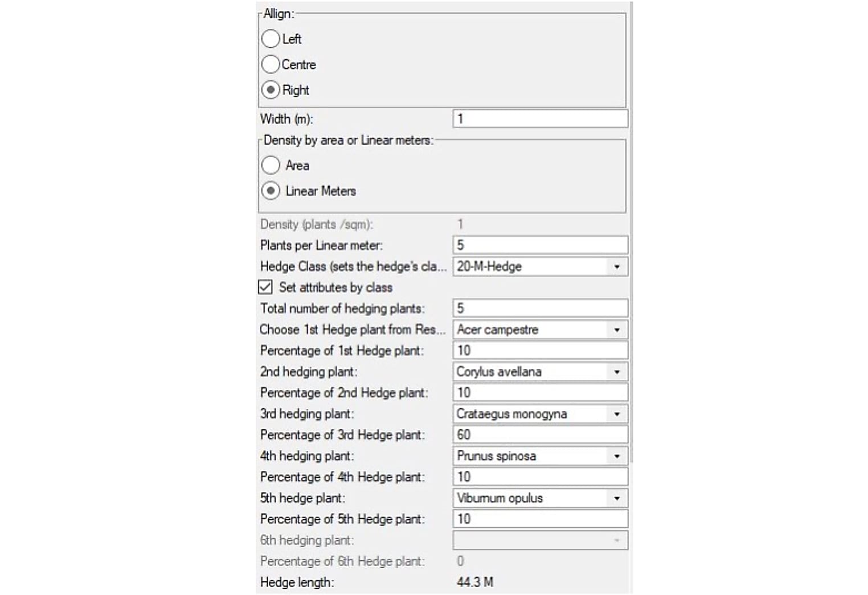
Task: Click Total number of hedging plants field
Action: 540,308
